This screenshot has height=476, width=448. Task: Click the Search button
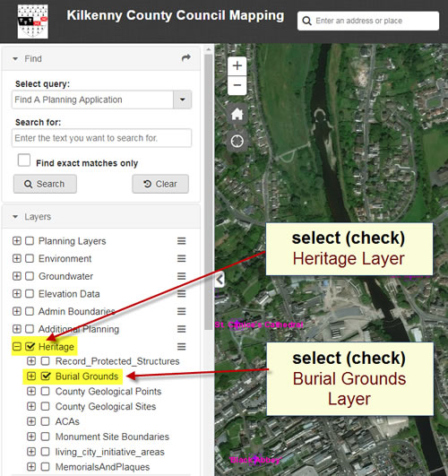coord(45,184)
